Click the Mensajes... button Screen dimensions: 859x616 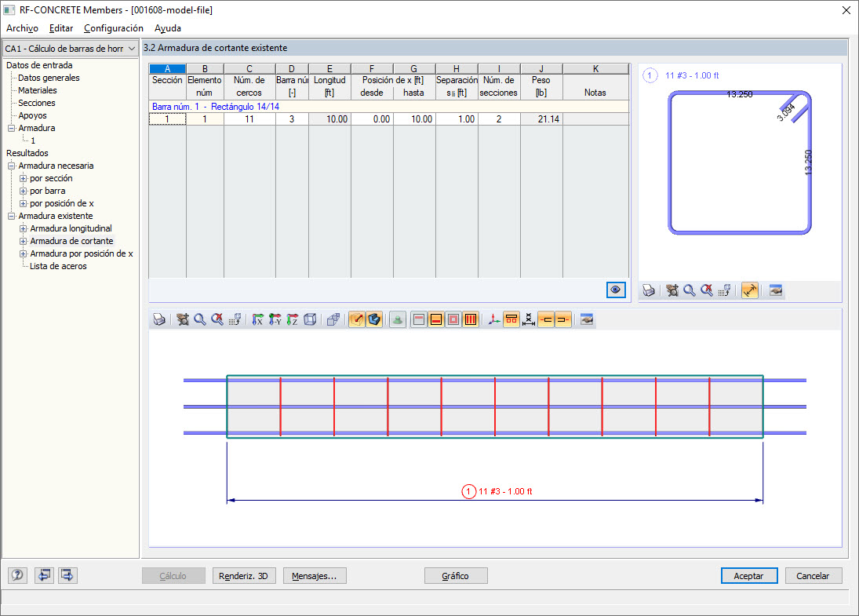[315, 576]
